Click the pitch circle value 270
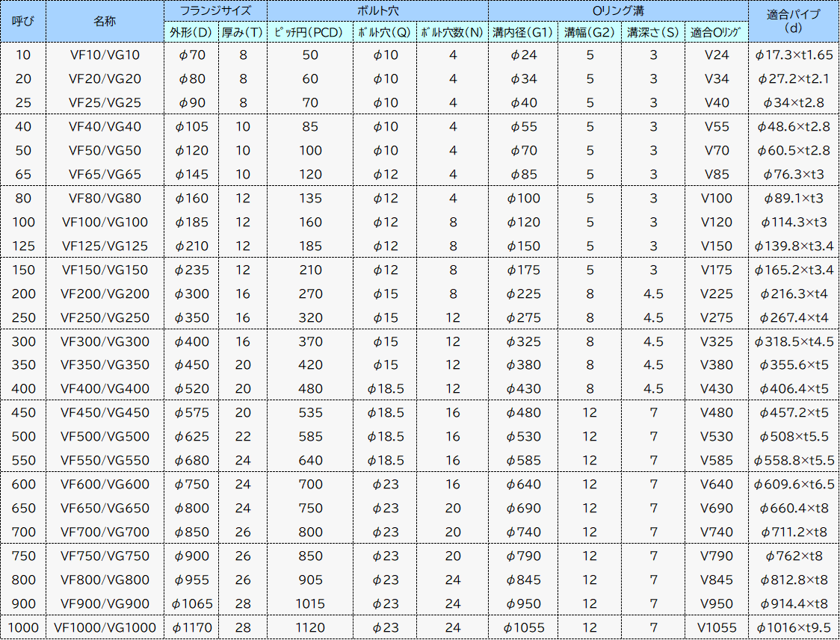 311,293
